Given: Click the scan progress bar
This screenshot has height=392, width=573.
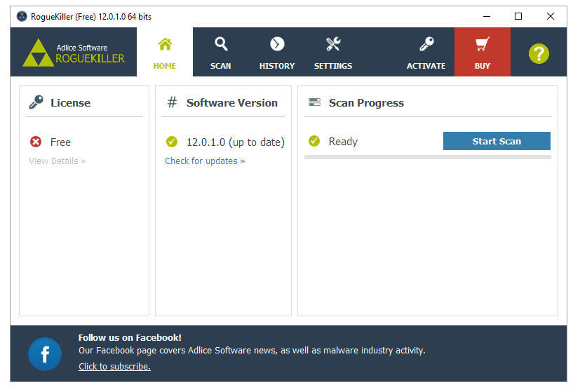Looking at the screenshot, I should (427, 157).
